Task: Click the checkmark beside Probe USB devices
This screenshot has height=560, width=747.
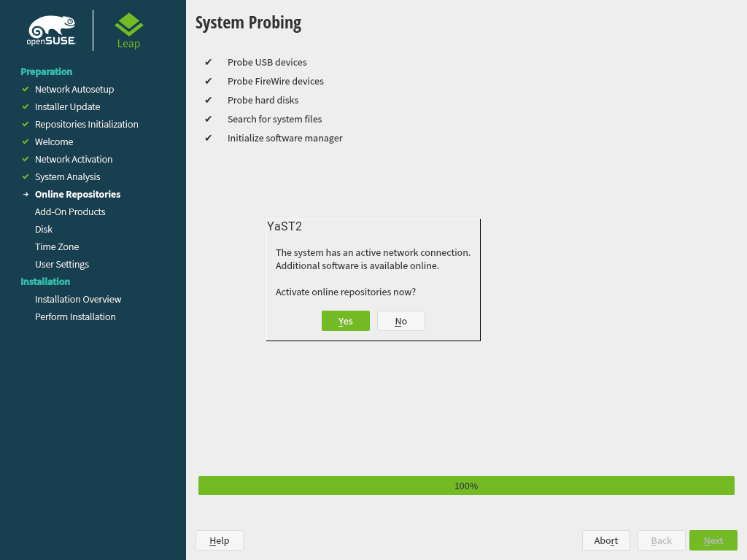Action: [x=209, y=62]
